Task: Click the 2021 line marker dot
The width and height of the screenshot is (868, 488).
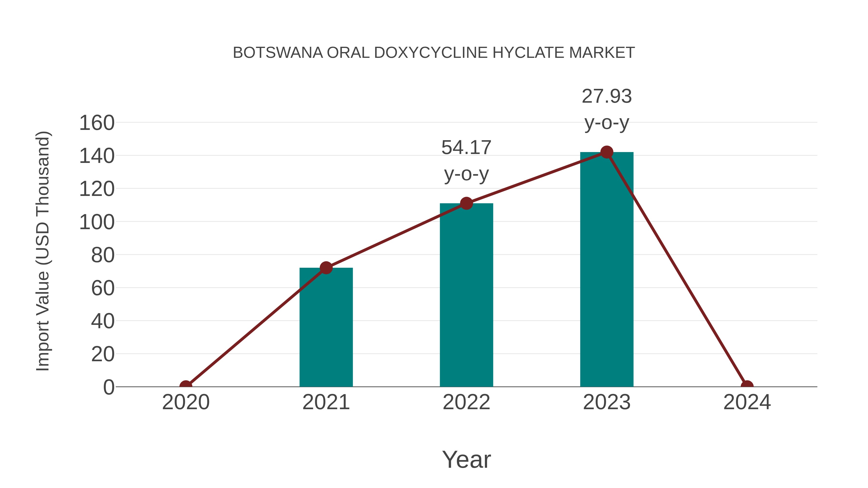Action: [326, 268]
